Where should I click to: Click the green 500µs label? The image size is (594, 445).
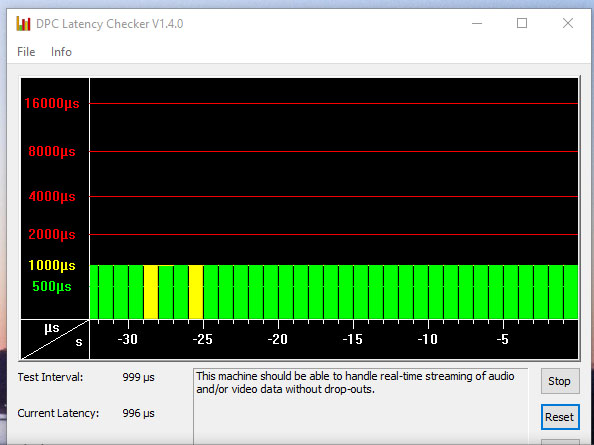(x=52, y=286)
